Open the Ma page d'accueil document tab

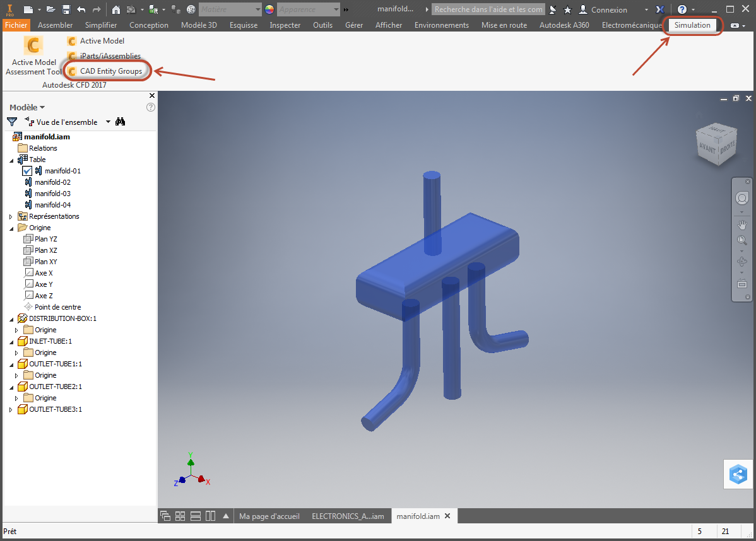[x=269, y=516]
